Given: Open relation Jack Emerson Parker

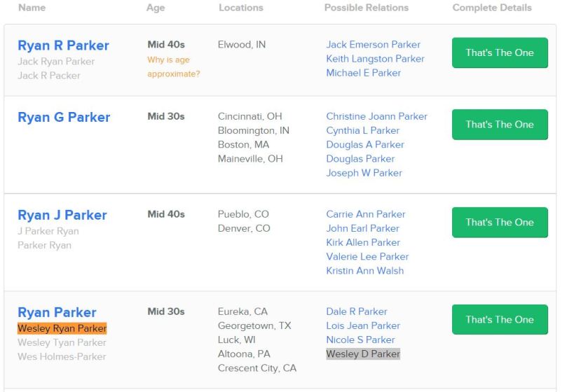Looking at the screenshot, I should (373, 45).
